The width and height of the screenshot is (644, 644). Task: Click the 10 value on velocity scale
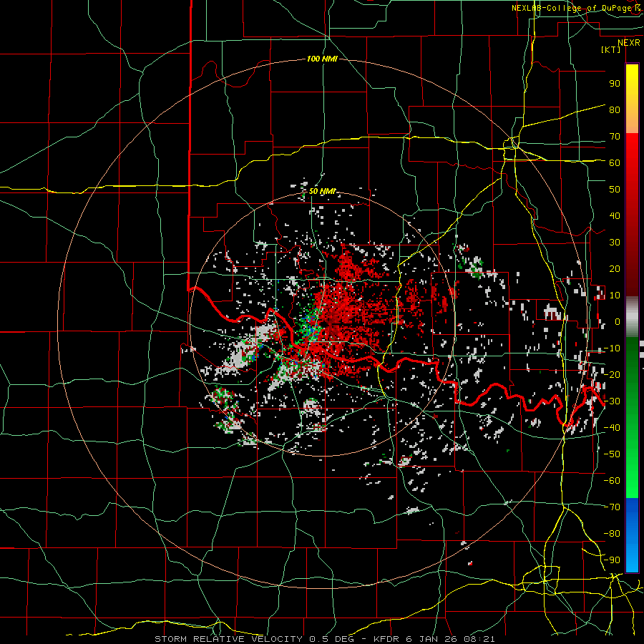(x=615, y=296)
